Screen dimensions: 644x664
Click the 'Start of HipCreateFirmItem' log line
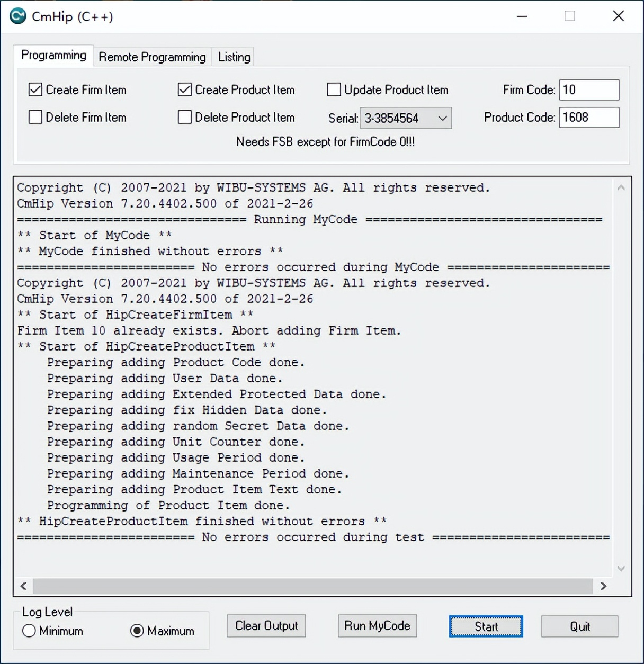pos(135,315)
